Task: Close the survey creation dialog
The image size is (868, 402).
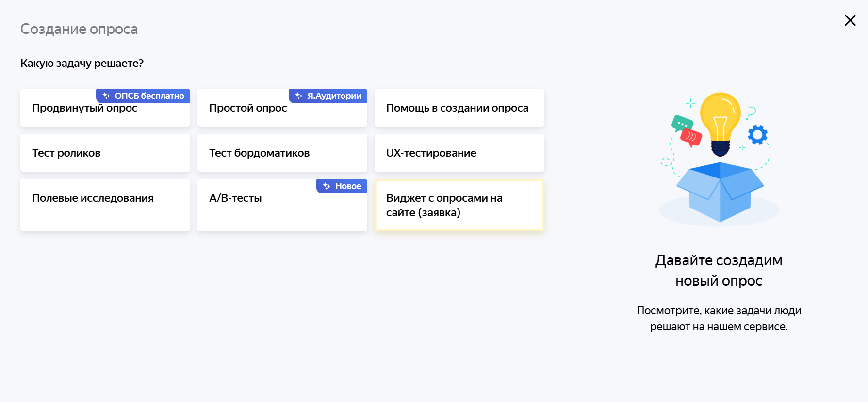Action: [x=850, y=20]
